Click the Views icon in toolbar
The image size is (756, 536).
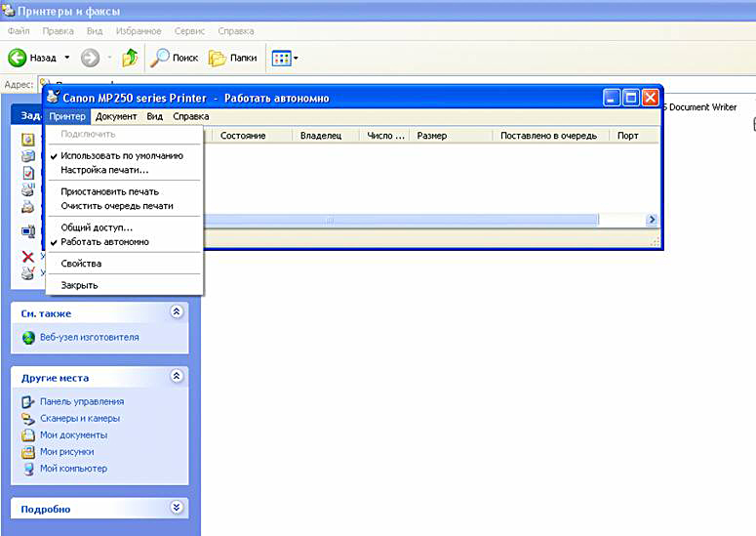coord(281,58)
